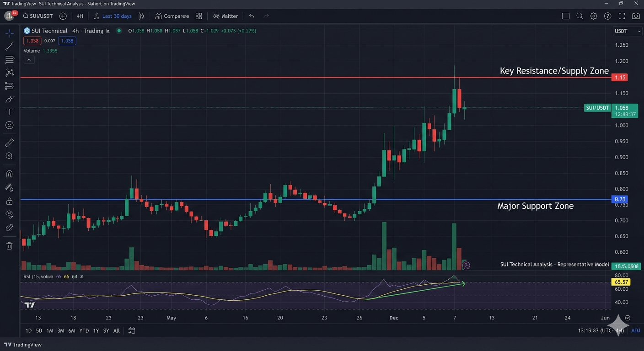Select the crosshair cursor tool
This screenshot has width=644, height=351.
pyautogui.click(x=9, y=33)
